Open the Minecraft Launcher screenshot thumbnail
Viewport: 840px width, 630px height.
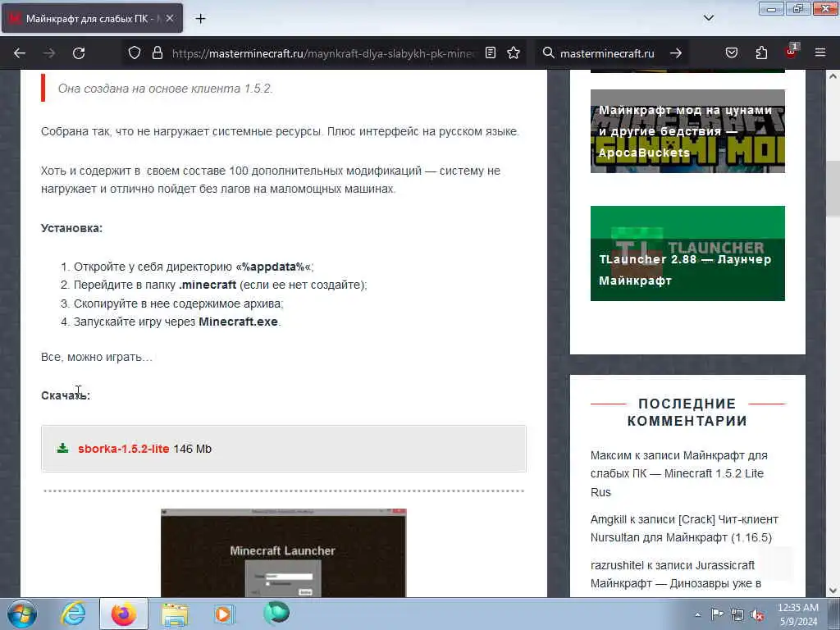283,553
